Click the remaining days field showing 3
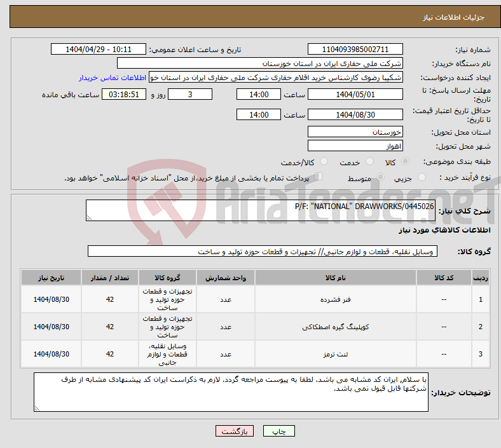This screenshot has height=448, width=501. tap(190, 95)
